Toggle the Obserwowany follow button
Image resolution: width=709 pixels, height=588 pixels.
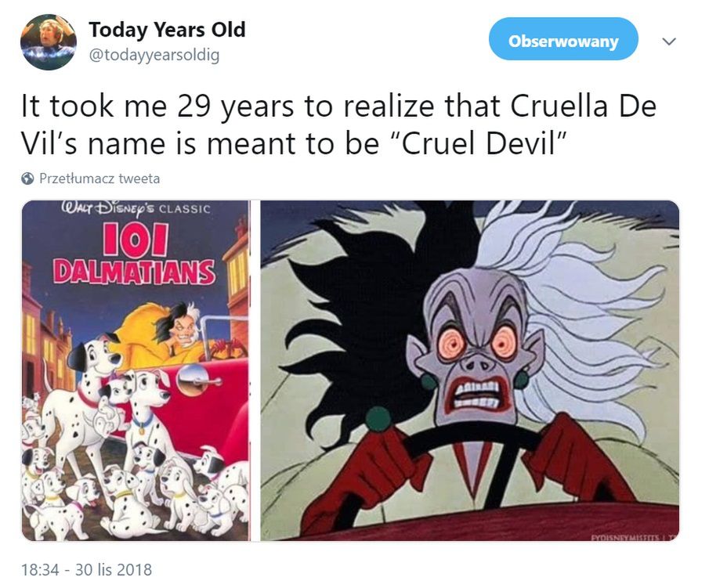(x=563, y=41)
